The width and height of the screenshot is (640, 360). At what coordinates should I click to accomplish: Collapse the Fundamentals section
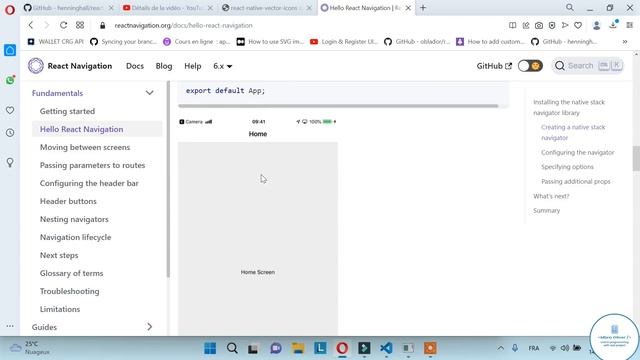pos(149,93)
